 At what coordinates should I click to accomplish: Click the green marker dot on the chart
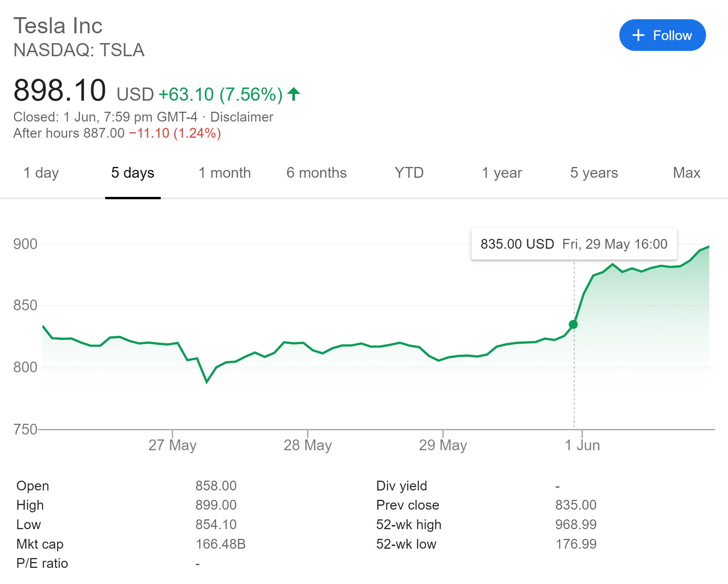(573, 324)
